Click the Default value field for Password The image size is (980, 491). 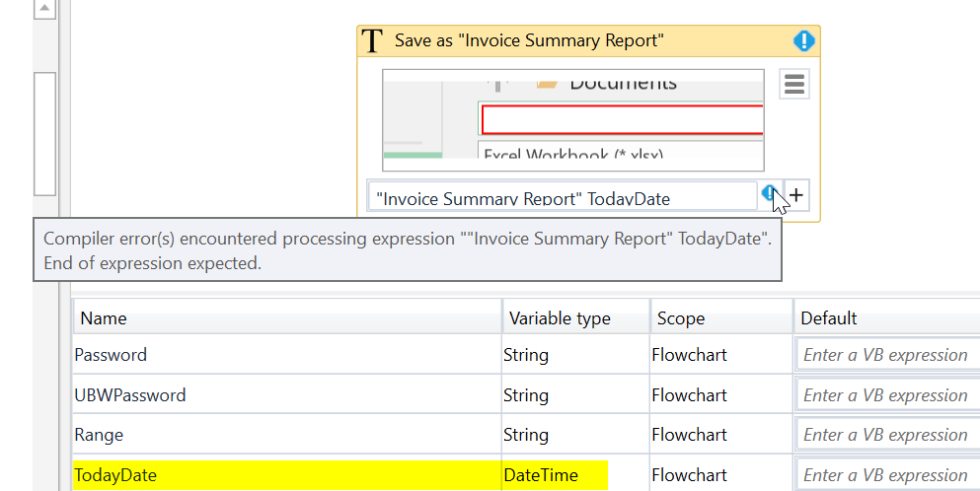(886, 355)
